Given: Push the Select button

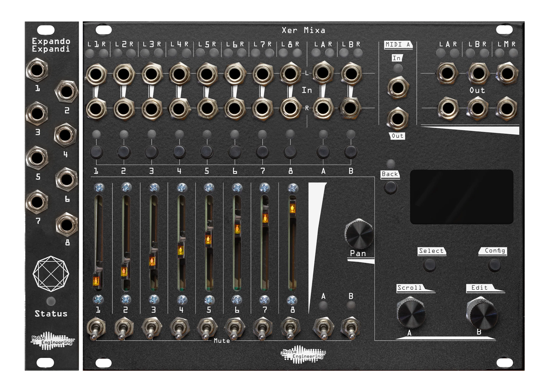Looking at the screenshot, I should pyautogui.click(x=430, y=265).
